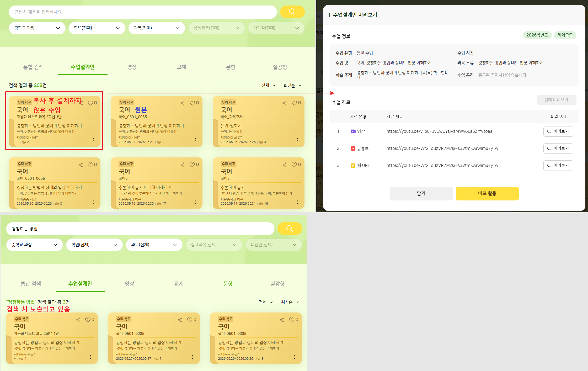Click the 닫기 button in preview dialog

(x=421, y=194)
